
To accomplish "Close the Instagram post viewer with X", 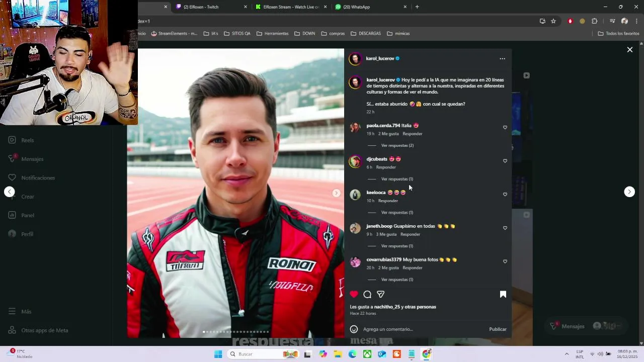I will pyautogui.click(x=629, y=49).
